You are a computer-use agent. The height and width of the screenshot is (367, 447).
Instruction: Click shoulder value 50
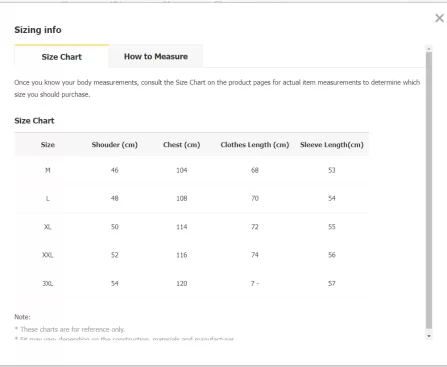(115, 227)
